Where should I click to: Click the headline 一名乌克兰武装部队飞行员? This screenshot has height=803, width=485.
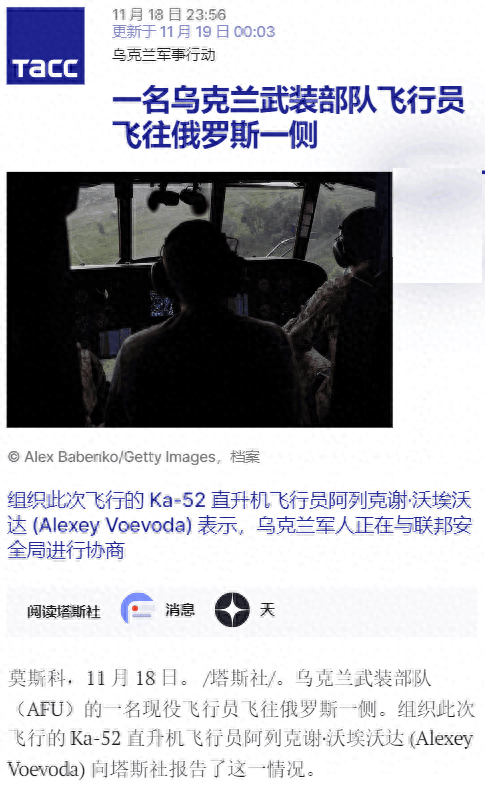tap(288, 100)
